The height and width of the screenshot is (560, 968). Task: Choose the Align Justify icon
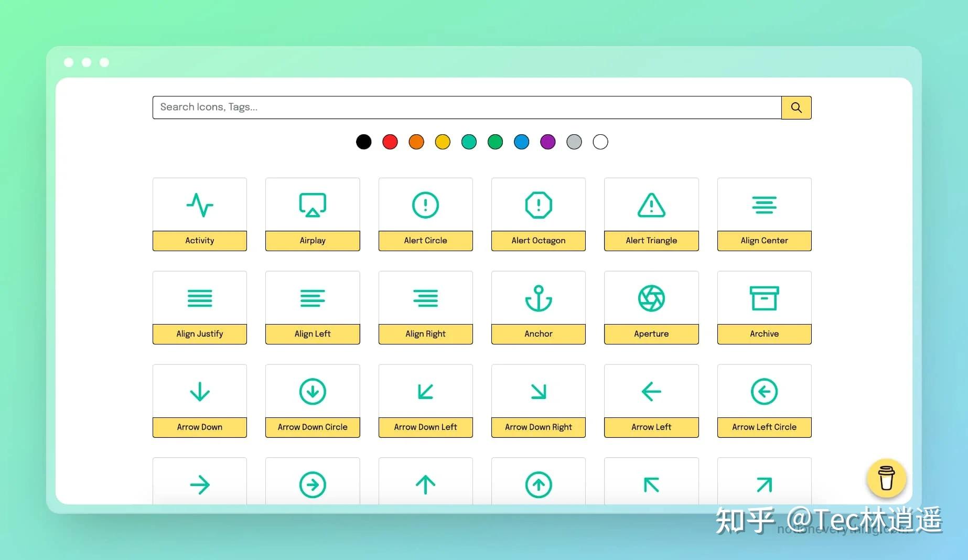tap(200, 298)
